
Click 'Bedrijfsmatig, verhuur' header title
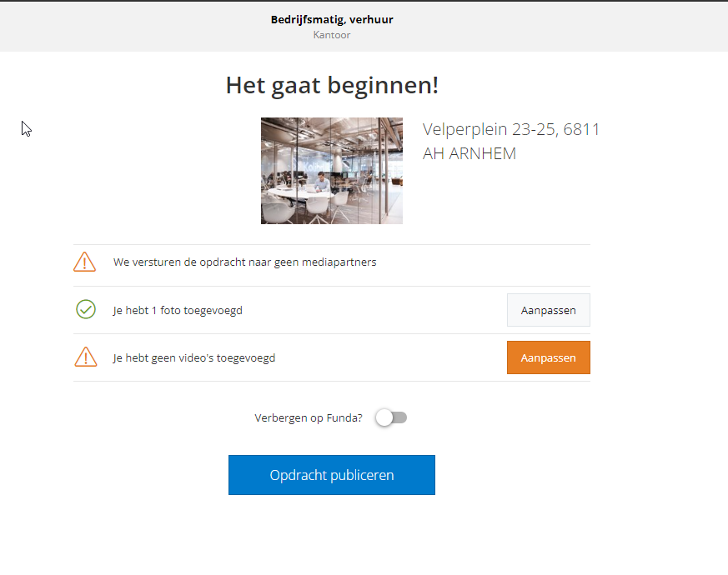coord(332,19)
